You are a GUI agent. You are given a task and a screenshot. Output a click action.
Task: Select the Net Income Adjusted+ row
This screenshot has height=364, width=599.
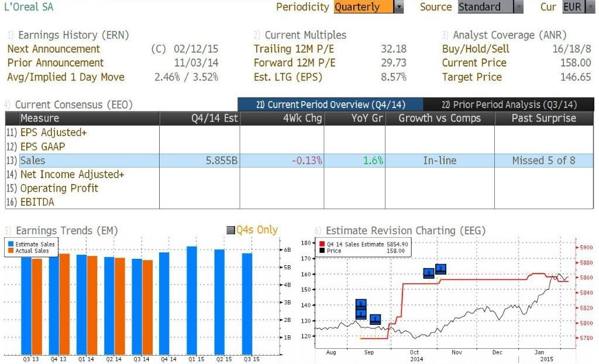click(x=299, y=174)
